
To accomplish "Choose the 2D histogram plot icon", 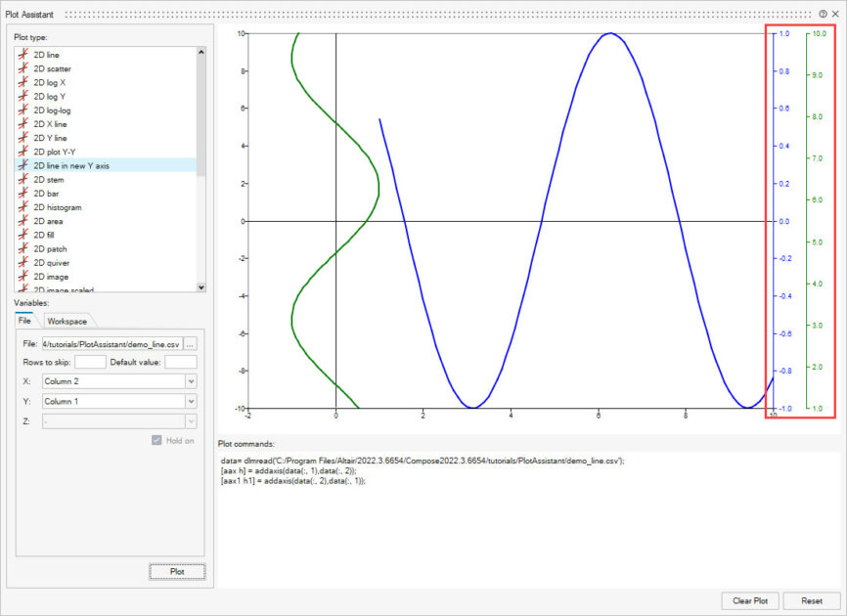I will coord(23,207).
